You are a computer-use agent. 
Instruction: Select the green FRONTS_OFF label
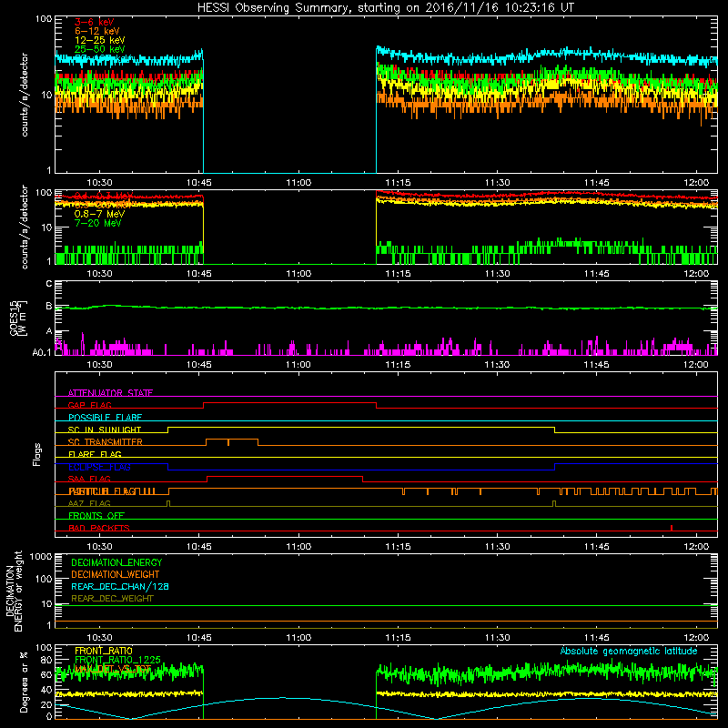tap(96, 515)
